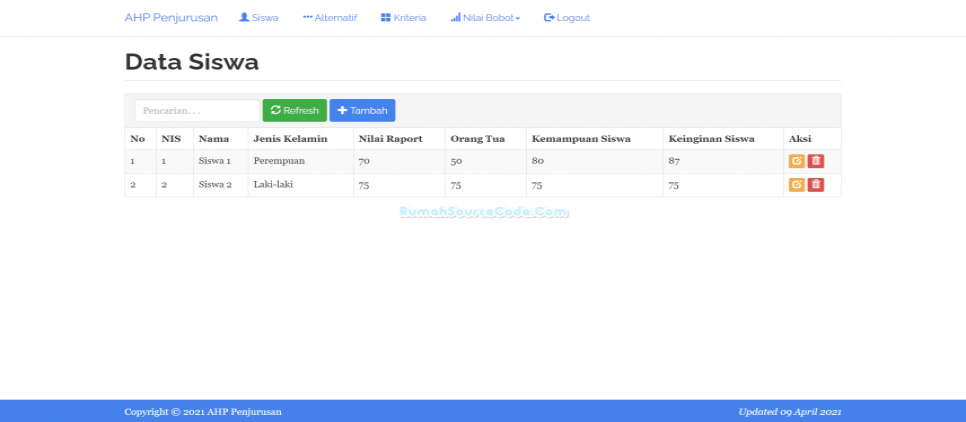
Task: Click the orange edit icon for Siswa 2
Action: [x=796, y=184]
